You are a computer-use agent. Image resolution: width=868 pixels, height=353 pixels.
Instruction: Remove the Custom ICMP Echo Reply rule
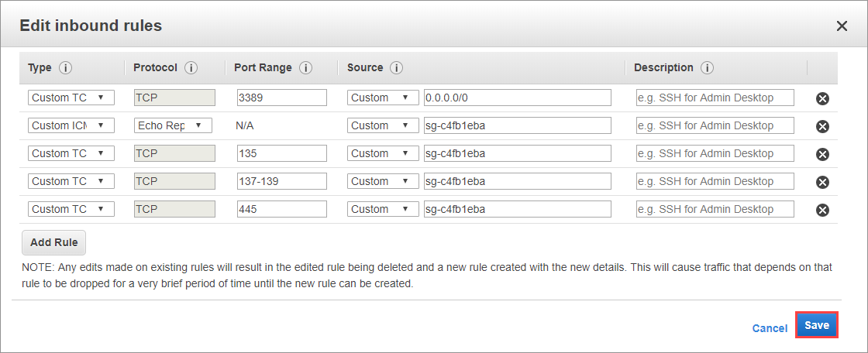pos(822,126)
